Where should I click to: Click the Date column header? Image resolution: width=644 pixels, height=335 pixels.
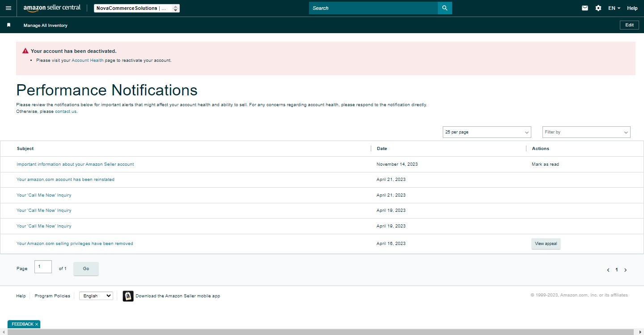click(x=382, y=149)
